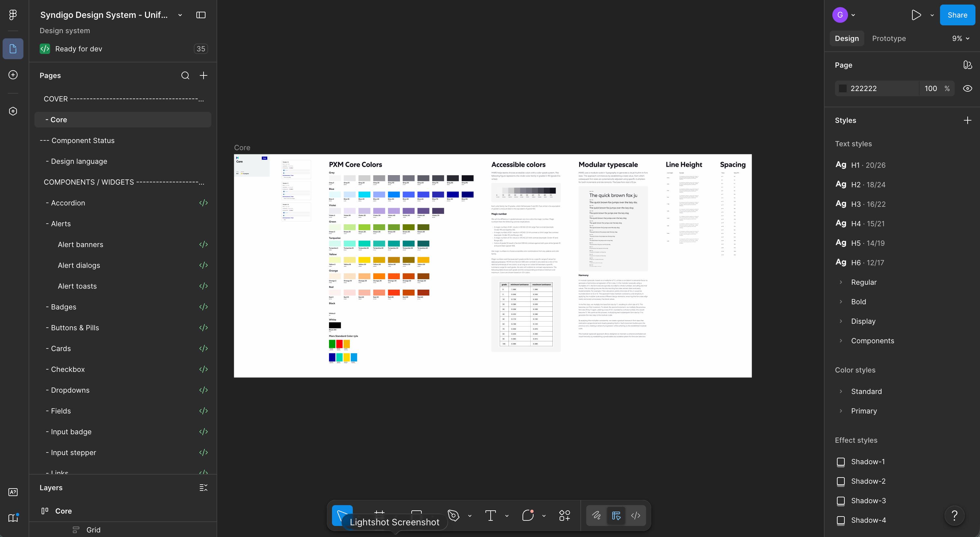Image resolution: width=980 pixels, height=537 pixels.
Task: Open the Help question mark button
Action: coord(955,515)
